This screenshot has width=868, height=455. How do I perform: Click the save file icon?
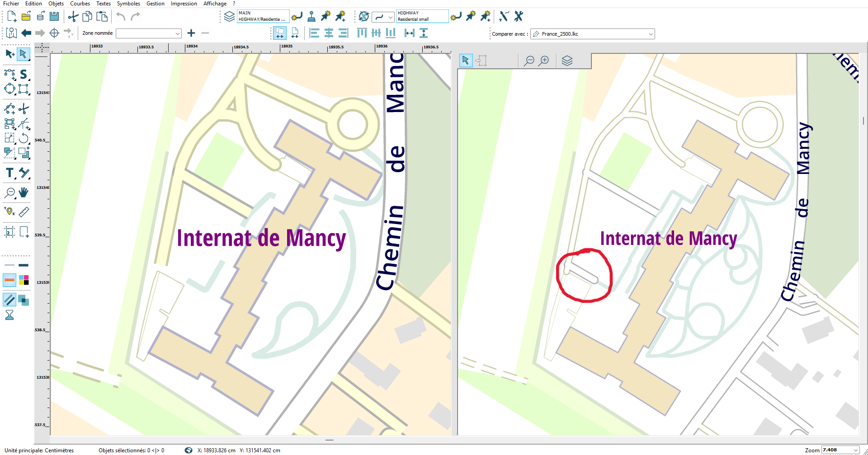pos(54,17)
